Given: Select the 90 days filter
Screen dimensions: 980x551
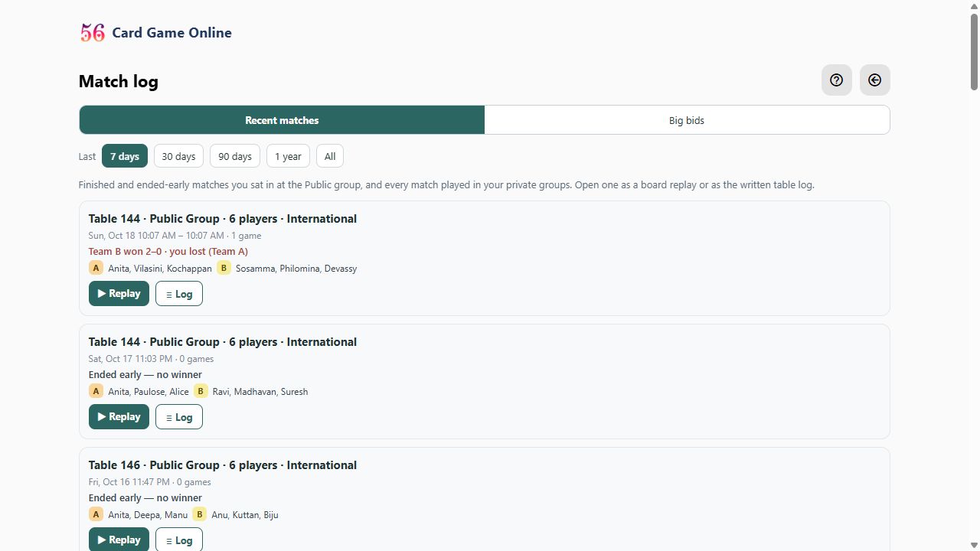Looking at the screenshot, I should coord(235,156).
